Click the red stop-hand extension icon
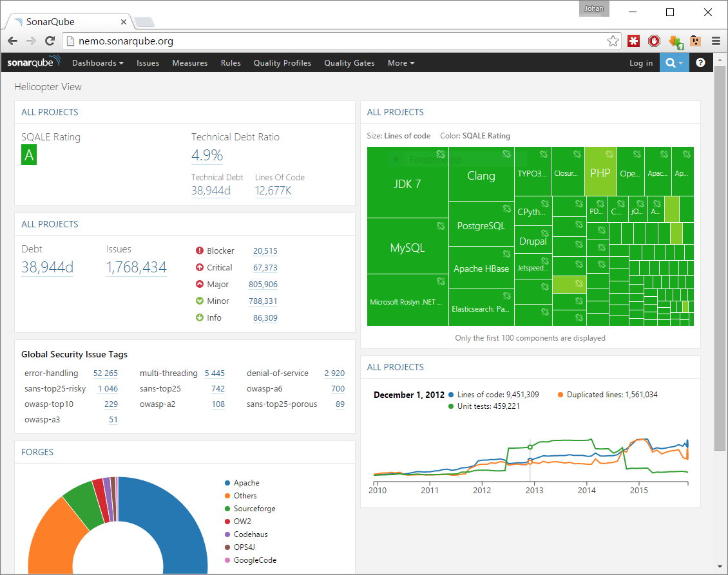 click(x=654, y=41)
